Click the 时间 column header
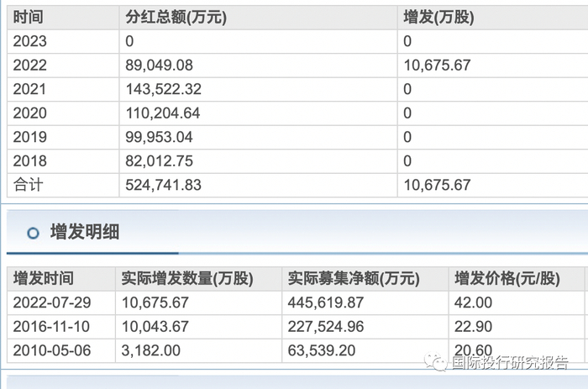 (29, 17)
